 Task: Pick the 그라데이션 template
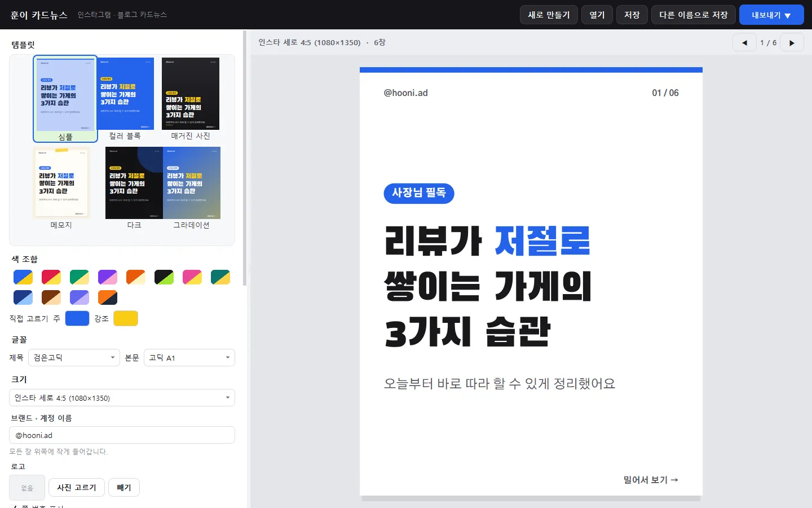pyautogui.click(x=191, y=188)
